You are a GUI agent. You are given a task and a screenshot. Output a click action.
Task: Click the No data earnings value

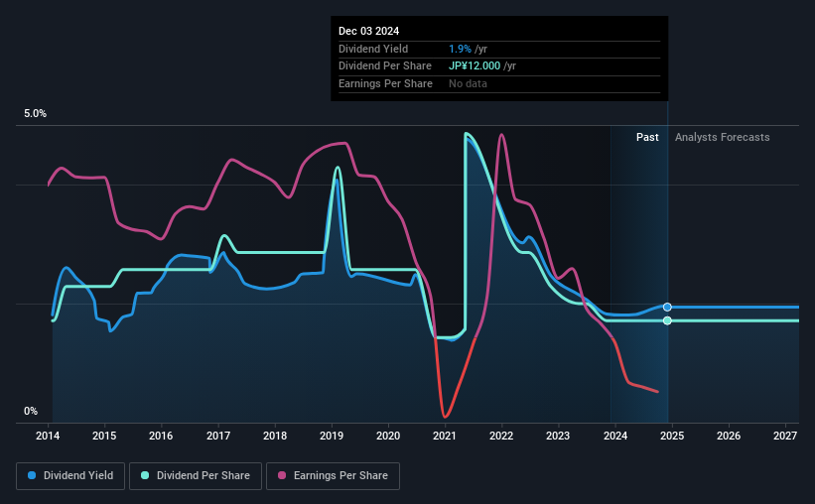(x=468, y=83)
